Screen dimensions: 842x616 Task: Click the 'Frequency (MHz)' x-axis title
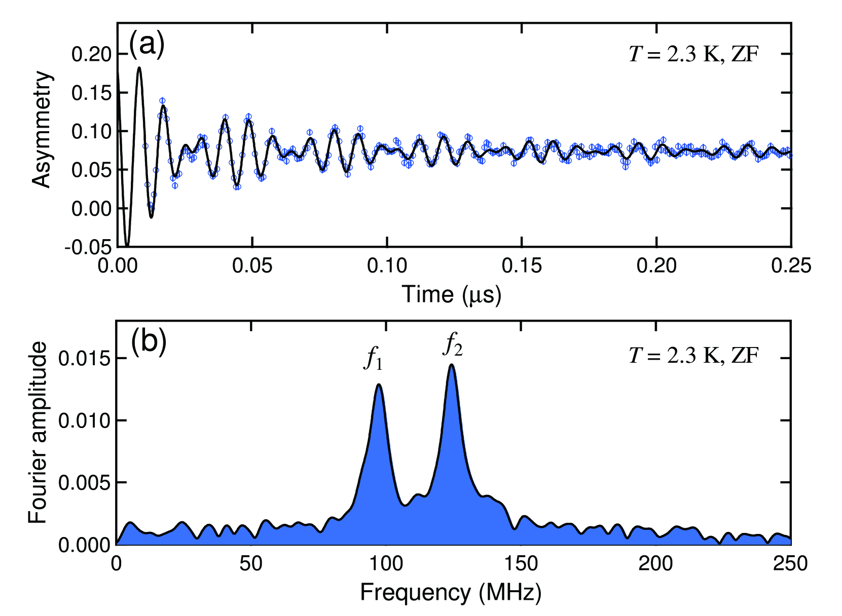coord(451,592)
